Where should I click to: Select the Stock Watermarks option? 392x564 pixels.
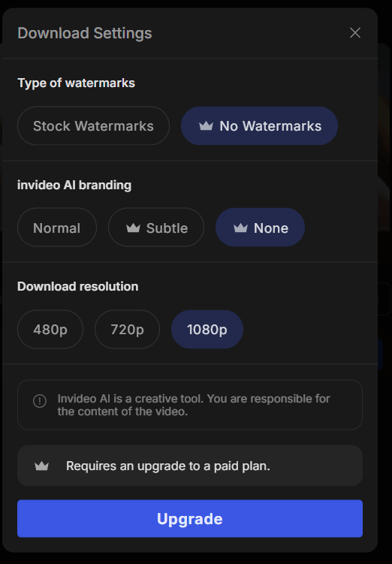[93, 126]
